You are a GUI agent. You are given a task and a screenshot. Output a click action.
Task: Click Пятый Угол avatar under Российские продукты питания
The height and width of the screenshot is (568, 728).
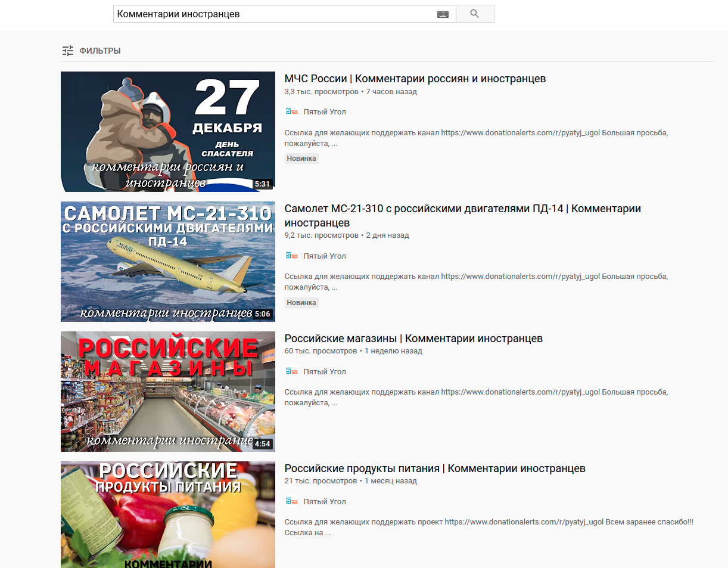[291, 501]
